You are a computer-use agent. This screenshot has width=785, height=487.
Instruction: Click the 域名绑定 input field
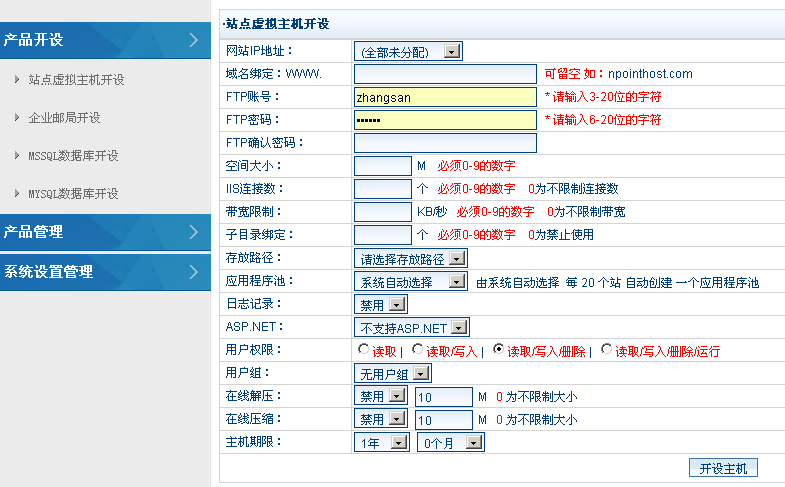[445, 74]
